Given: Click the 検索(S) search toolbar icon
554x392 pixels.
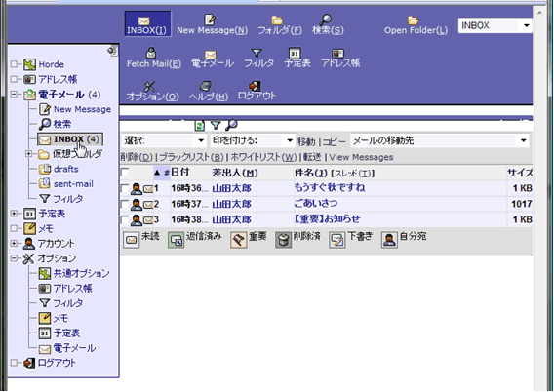Looking at the screenshot, I should pos(328,24).
